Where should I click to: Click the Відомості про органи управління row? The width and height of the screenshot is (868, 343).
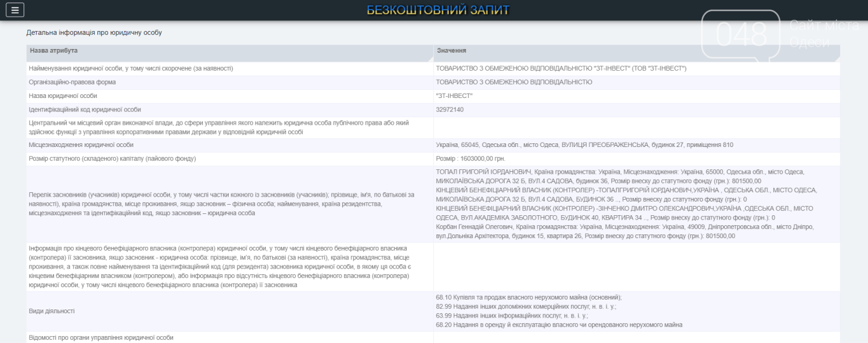point(101,337)
